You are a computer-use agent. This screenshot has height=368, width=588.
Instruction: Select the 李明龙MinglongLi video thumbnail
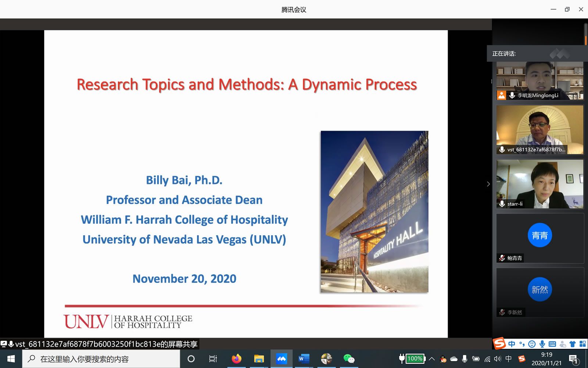540,81
